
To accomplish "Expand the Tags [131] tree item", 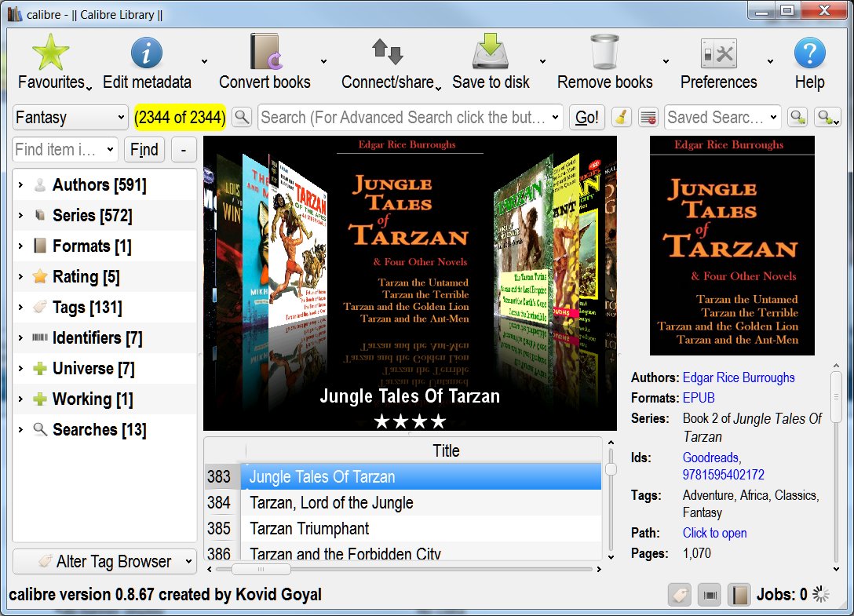I will (x=20, y=308).
